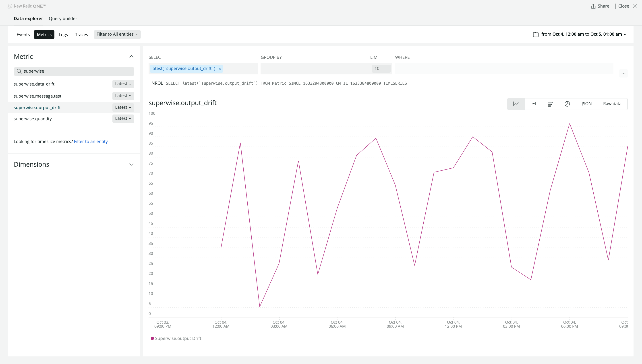Click the metric search field containing superwise
Screen dimensions: 642x364
pyautogui.click(x=78, y=71)
